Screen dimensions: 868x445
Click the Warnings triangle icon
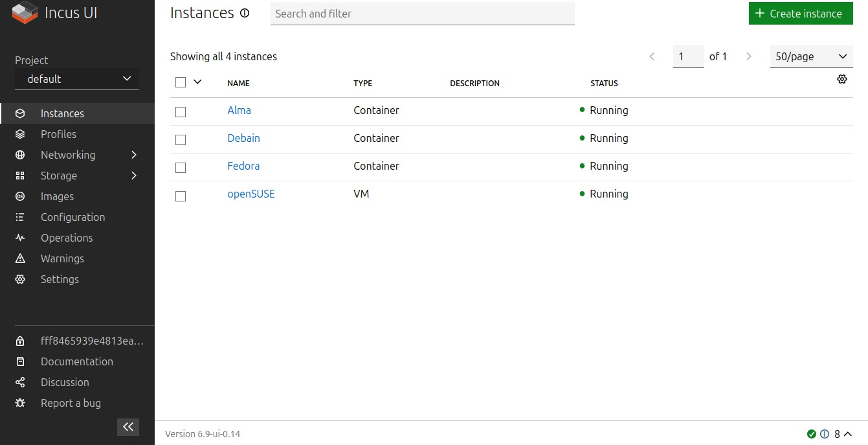(x=20, y=258)
